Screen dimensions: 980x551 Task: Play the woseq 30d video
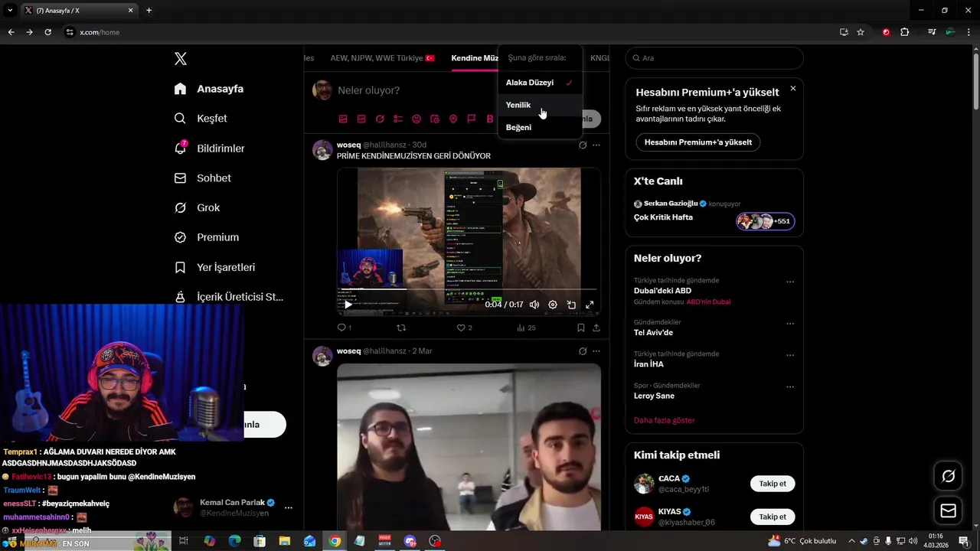tap(348, 305)
